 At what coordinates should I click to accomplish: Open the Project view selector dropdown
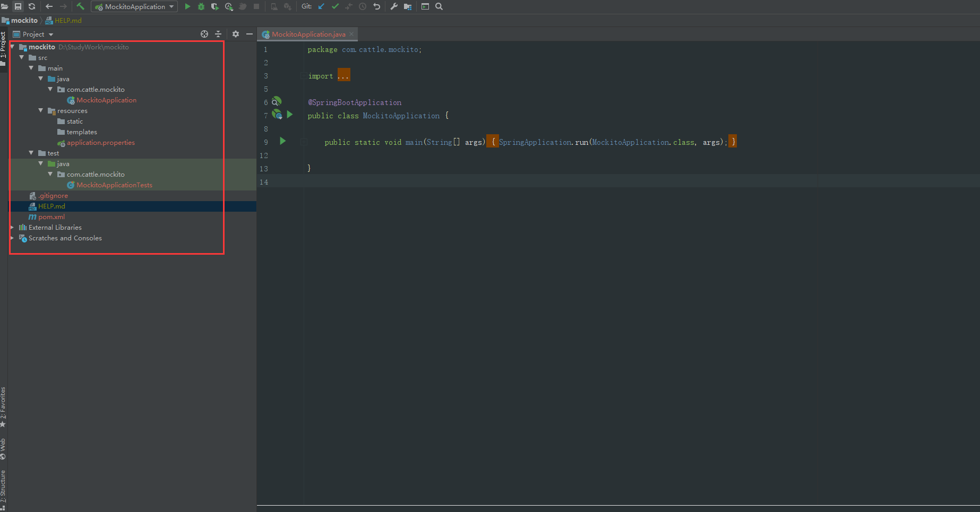[33, 34]
